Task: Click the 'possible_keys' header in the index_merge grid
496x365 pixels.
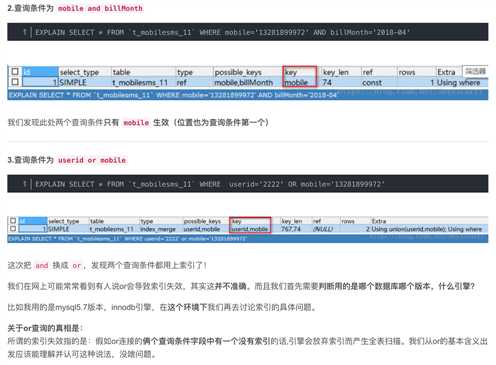Action: pyautogui.click(x=202, y=221)
